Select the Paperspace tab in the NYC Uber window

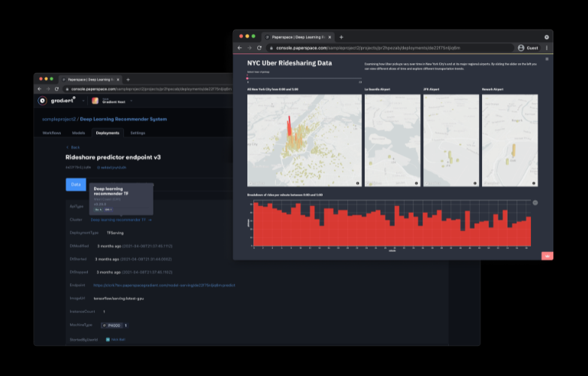pos(298,37)
